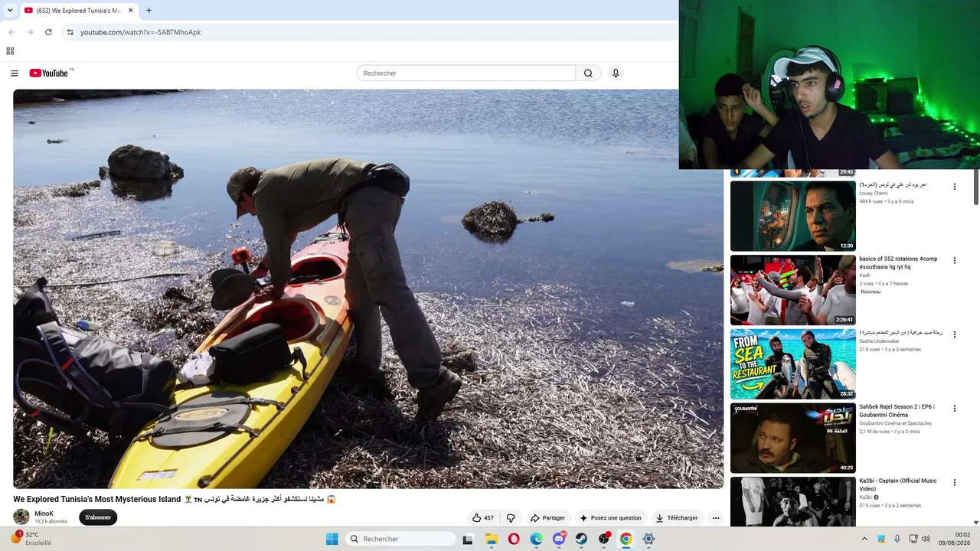Image resolution: width=980 pixels, height=551 pixels.
Task: Open the 12:30 airplane window video thumbnail
Action: (793, 216)
